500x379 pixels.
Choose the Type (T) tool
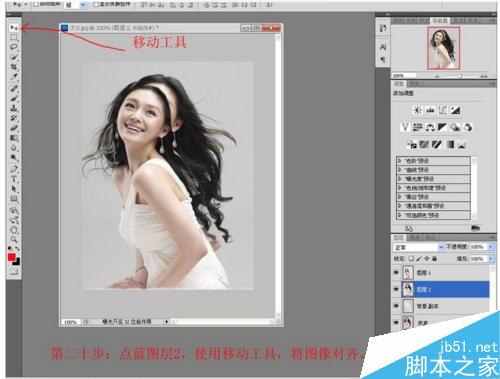(14, 179)
